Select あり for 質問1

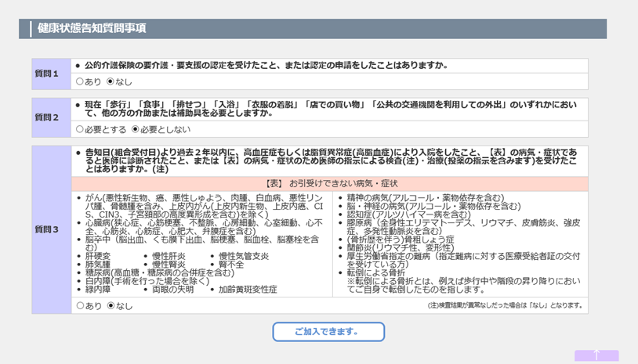pos(79,81)
